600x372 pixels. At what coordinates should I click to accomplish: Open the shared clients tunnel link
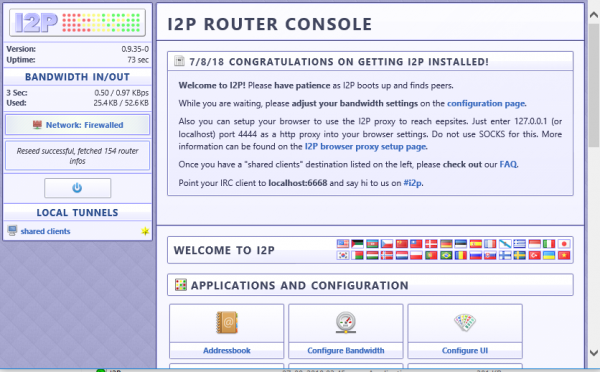46,231
